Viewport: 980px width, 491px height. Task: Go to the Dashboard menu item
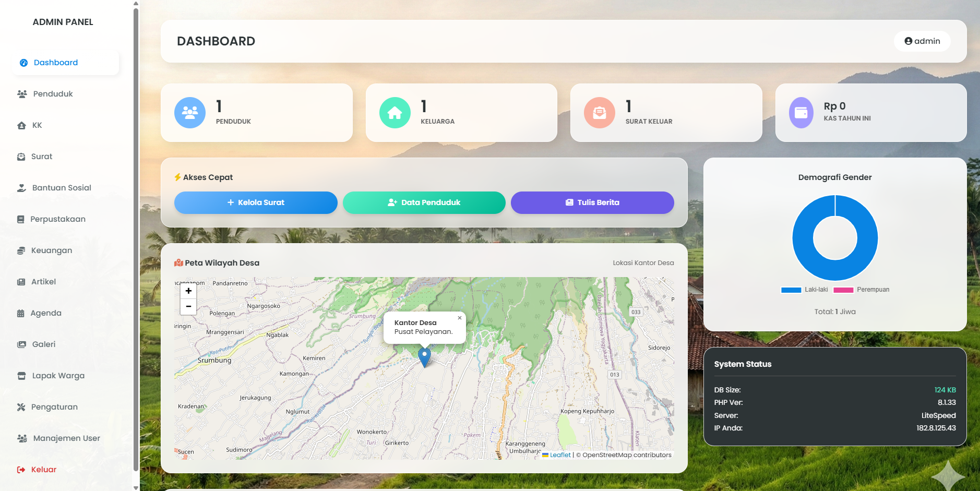66,63
